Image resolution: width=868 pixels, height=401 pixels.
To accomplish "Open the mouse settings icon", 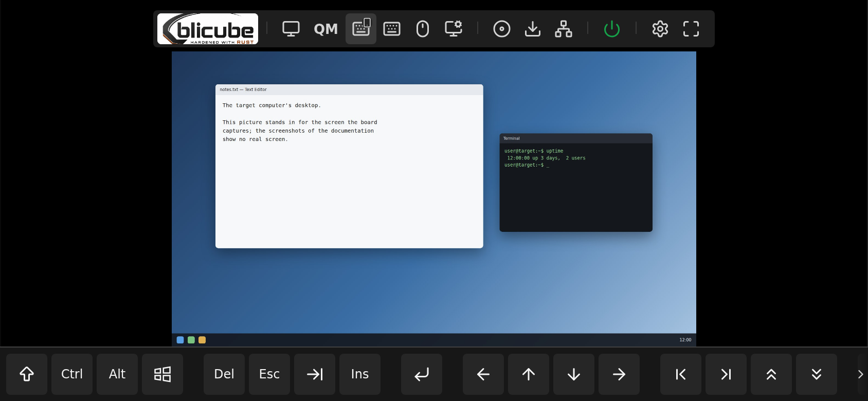I will 423,29.
